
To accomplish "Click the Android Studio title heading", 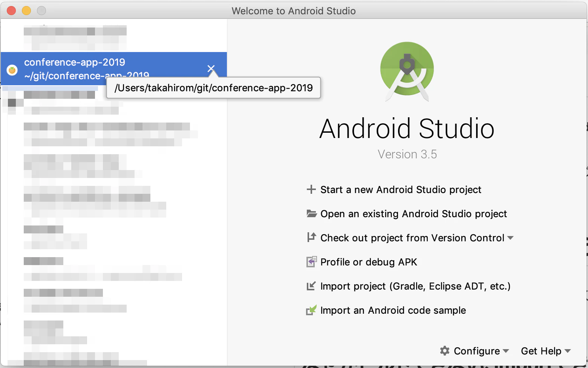I will [x=407, y=129].
